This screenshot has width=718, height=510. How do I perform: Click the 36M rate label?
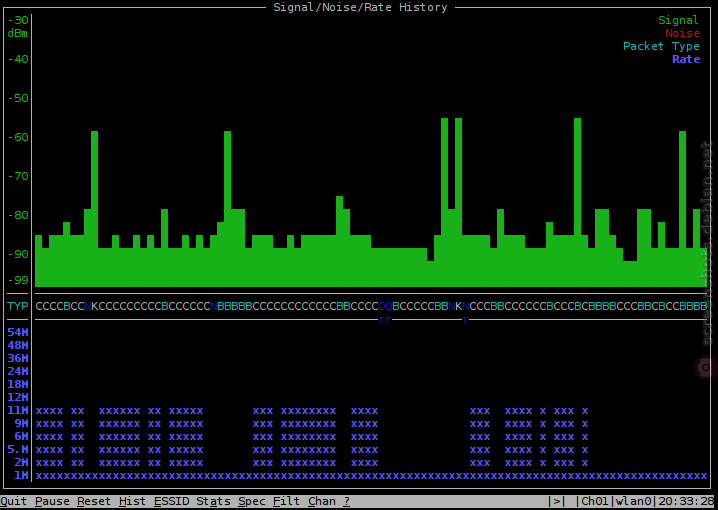[17, 358]
